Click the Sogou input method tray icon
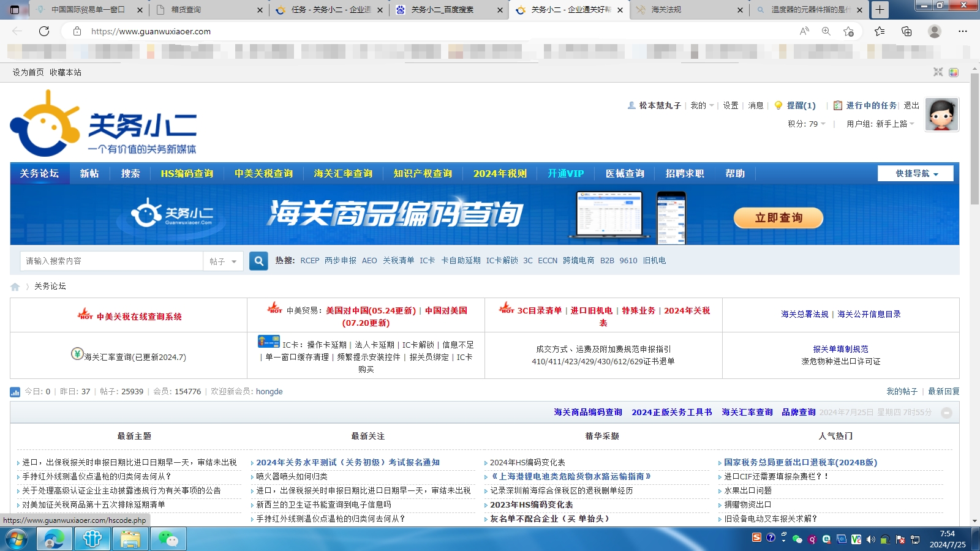 tap(757, 538)
